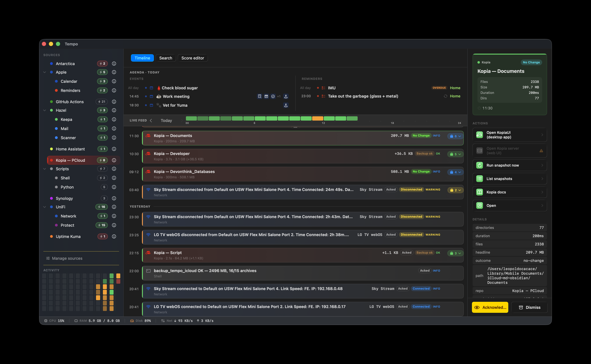Image resolution: width=591 pixels, height=364 pixels.
Task: Click the terminal icon on backup_tempo_icloud event
Action: (149, 271)
